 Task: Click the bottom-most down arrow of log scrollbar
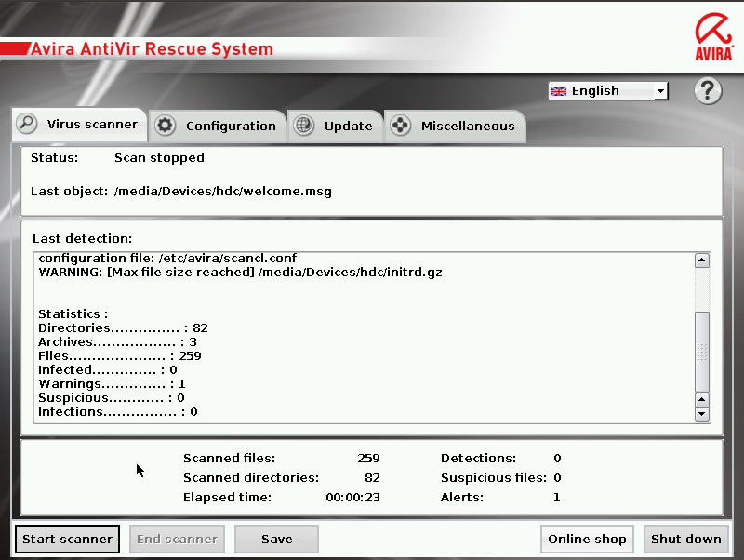702,414
